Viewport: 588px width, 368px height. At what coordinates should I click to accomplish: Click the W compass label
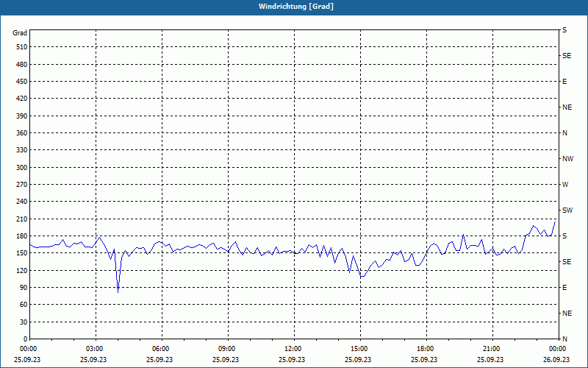tap(565, 185)
